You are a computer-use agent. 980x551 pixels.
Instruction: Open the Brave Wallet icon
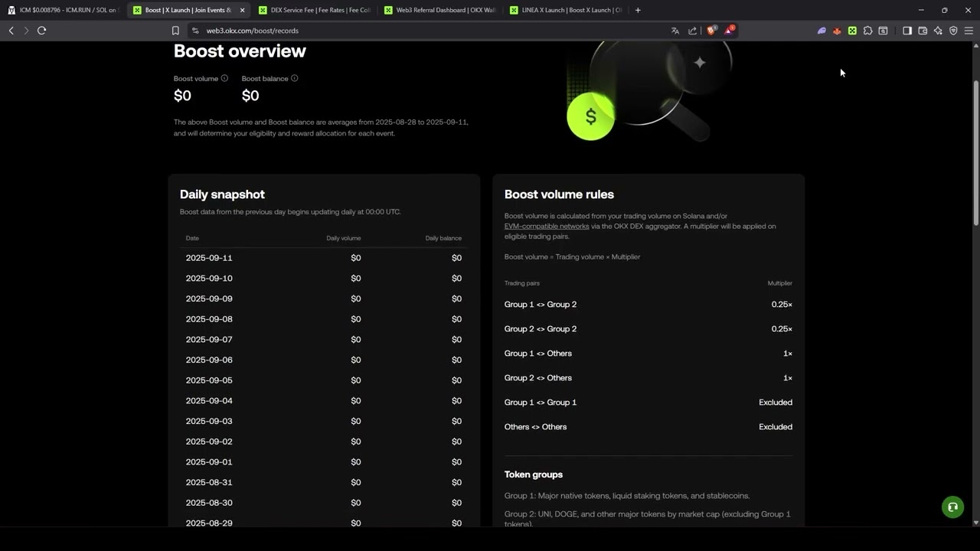tap(923, 31)
